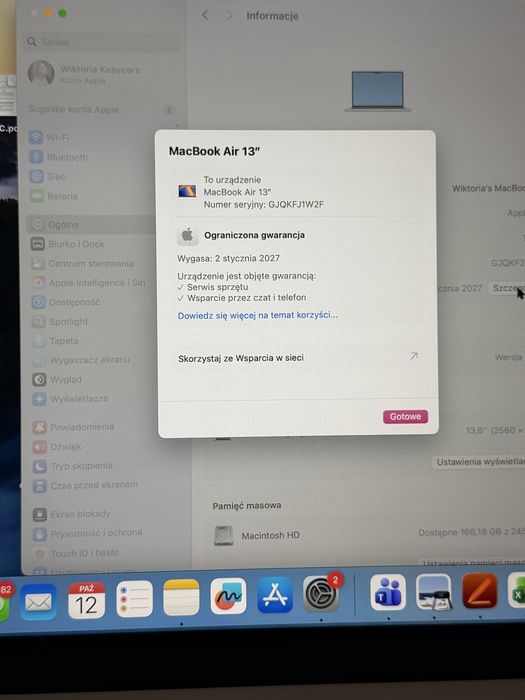The image size is (525, 700).
Task: Select Biurko i Dock in sidebar
Action: pyautogui.click(x=67, y=244)
